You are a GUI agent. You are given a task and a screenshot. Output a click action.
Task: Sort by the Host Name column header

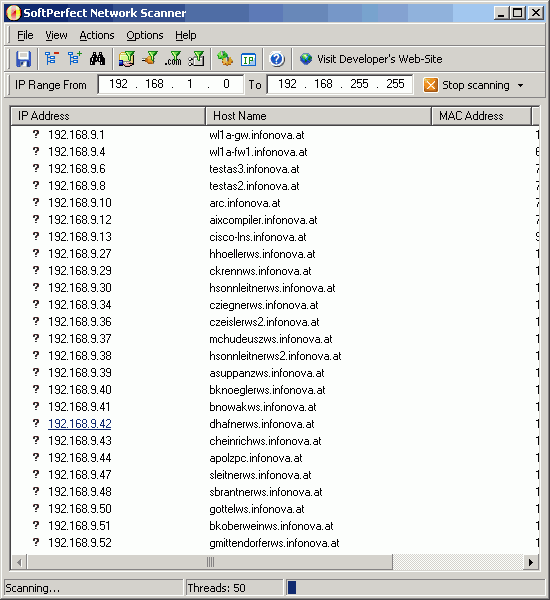(x=318, y=116)
